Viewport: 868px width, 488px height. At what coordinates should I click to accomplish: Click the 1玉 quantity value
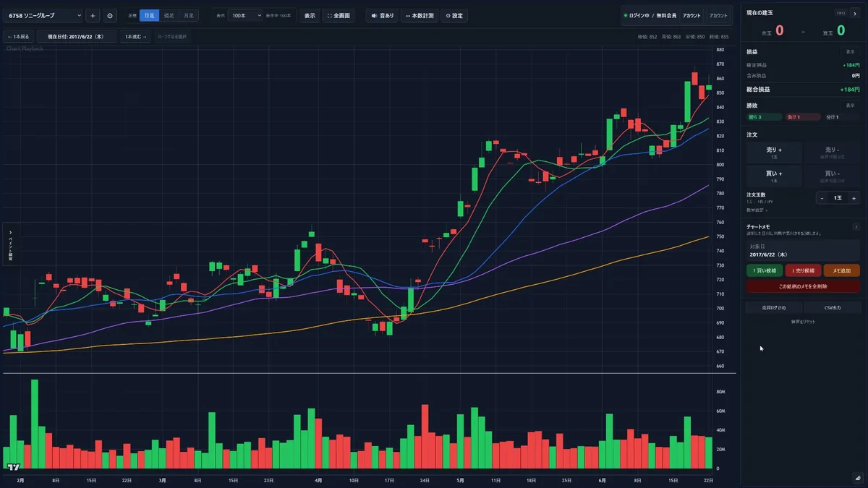[x=838, y=198]
